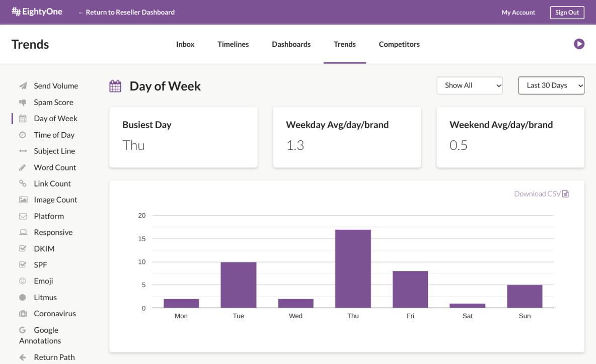Open the Dashboards tab
Image resolution: width=596 pixels, height=364 pixels.
pyautogui.click(x=291, y=44)
